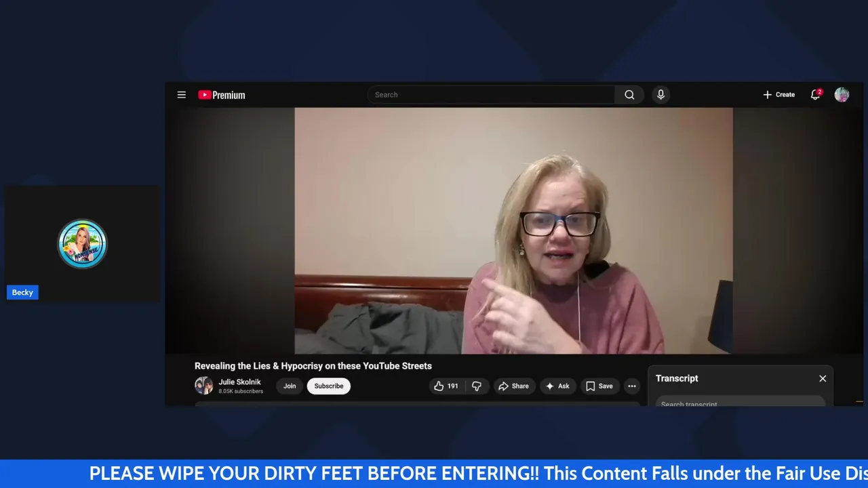The width and height of the screenshot is (868, 488).
Task: Click the Search transcript field
Action: click(740, 403)
